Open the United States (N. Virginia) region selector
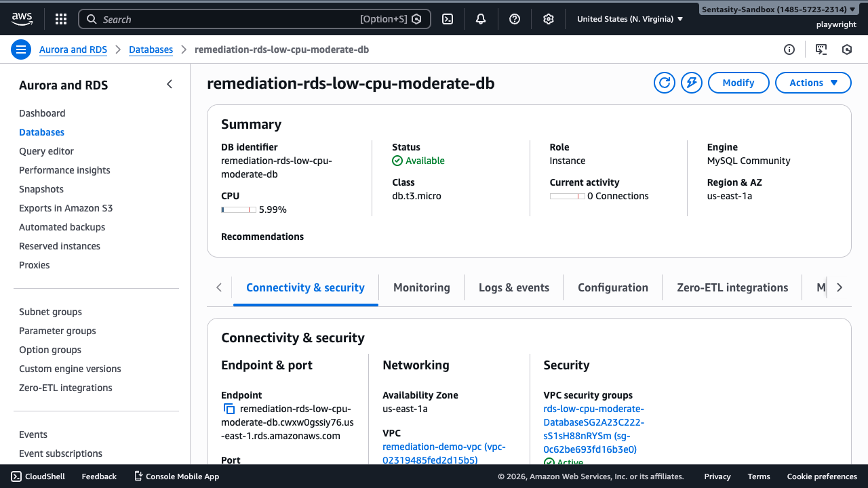 pyautogui.click(x=630, y=19)
